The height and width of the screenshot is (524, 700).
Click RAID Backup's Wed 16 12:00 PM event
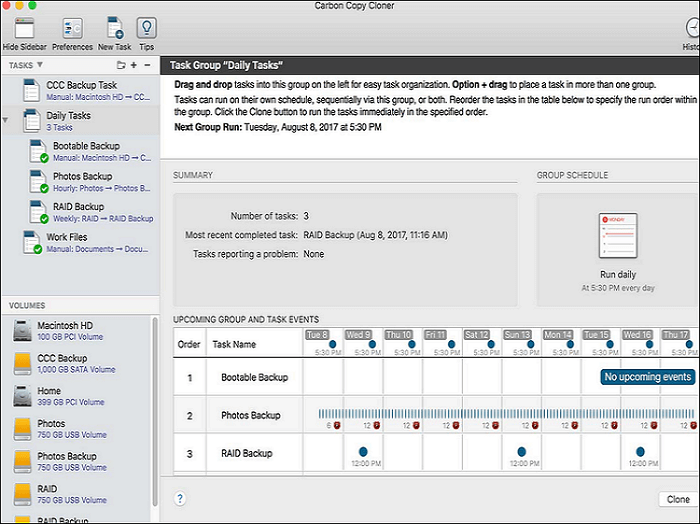[x=640, y=451]
